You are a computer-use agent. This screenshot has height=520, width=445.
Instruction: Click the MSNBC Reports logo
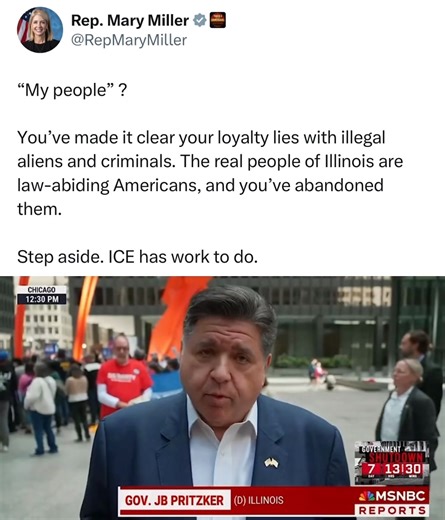tap(392, 502)
